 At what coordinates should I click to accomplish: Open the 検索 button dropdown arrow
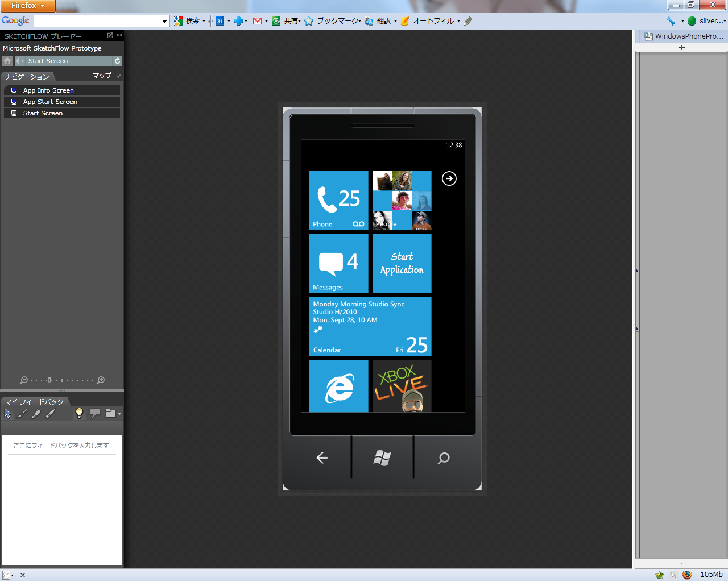pos(204,22)
